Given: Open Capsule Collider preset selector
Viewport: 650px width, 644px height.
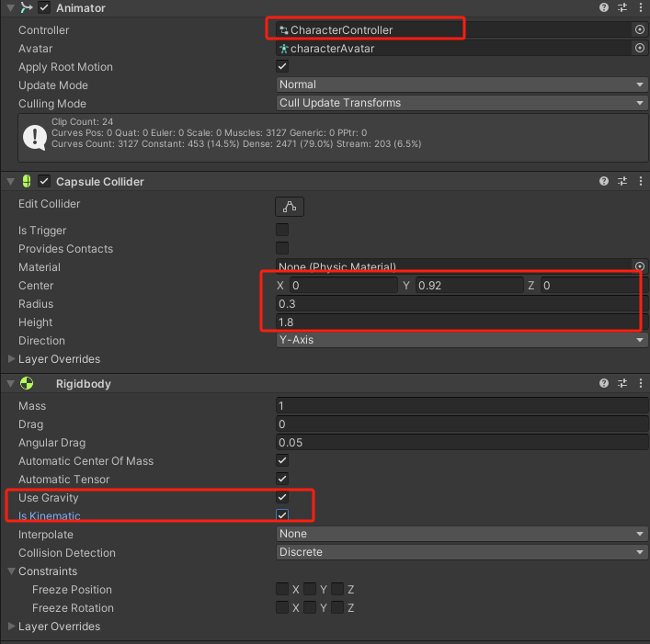Looking at the screenshot, I should (x=622, y=181).
